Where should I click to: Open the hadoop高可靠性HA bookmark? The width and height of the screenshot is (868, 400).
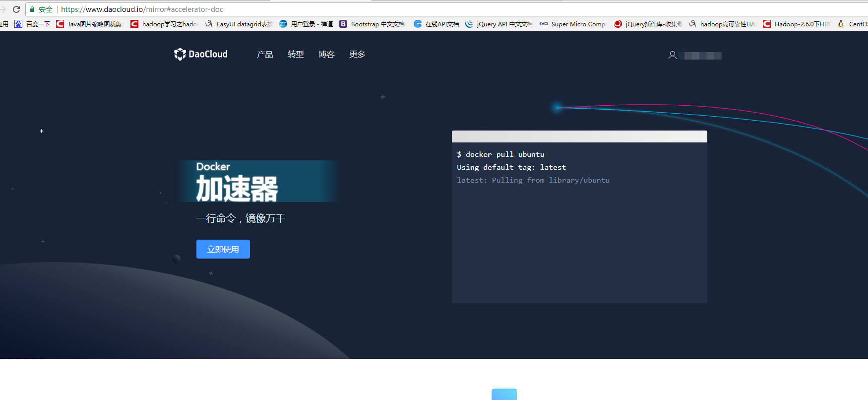coord(722,24)
